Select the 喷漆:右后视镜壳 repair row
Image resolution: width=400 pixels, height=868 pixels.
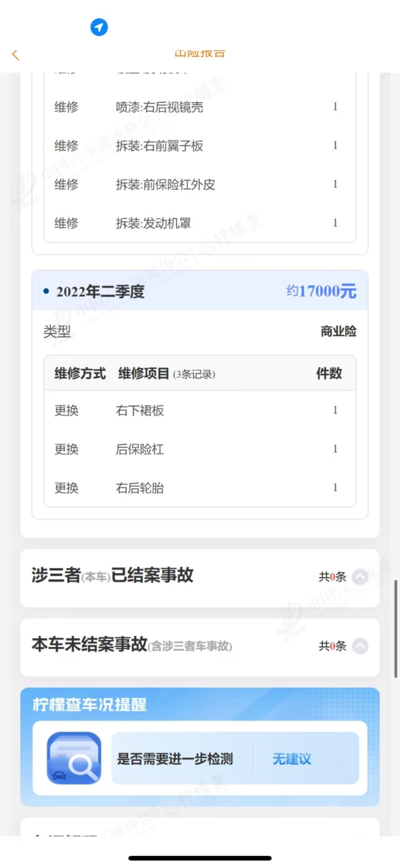pos(200,106)
